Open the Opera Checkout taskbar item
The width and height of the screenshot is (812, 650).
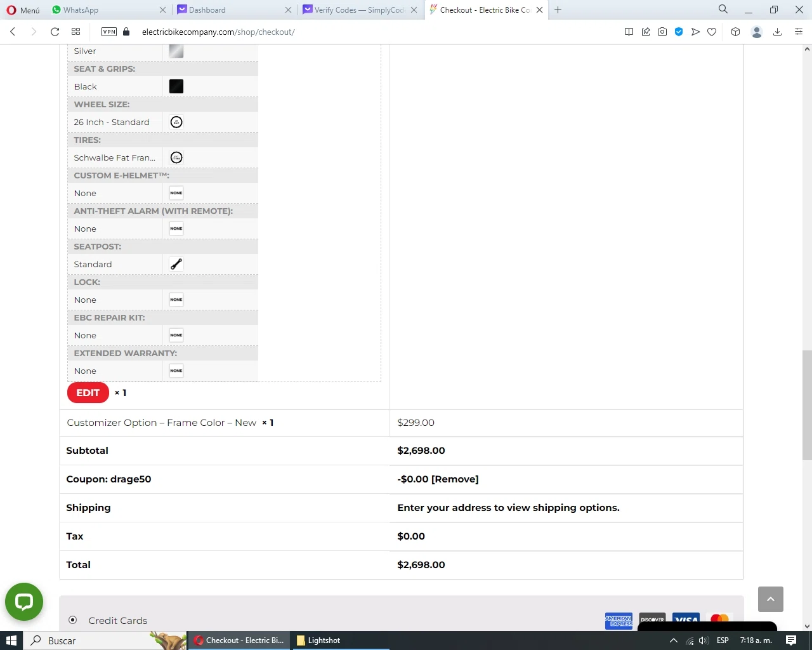(x=239, y=640)
